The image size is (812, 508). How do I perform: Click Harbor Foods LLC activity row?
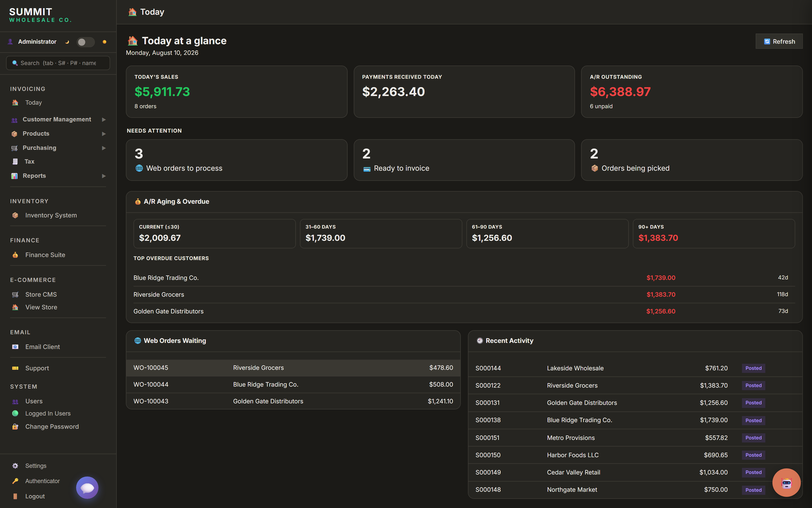[635, 455]
